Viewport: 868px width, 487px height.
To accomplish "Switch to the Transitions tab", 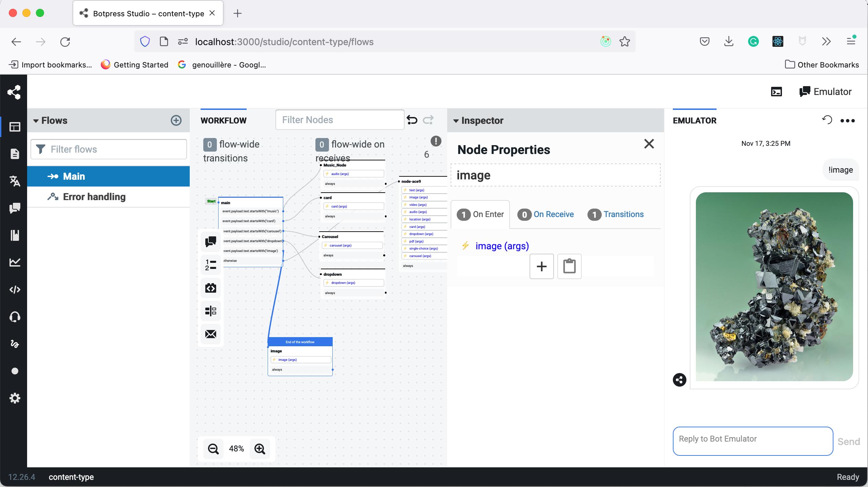I will [x=623, y=214].
